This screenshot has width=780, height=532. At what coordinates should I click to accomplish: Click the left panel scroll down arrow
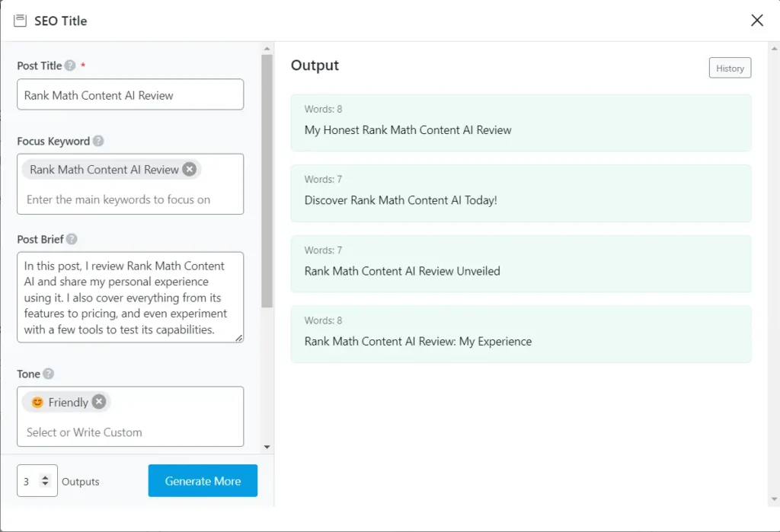pos(267,447)
